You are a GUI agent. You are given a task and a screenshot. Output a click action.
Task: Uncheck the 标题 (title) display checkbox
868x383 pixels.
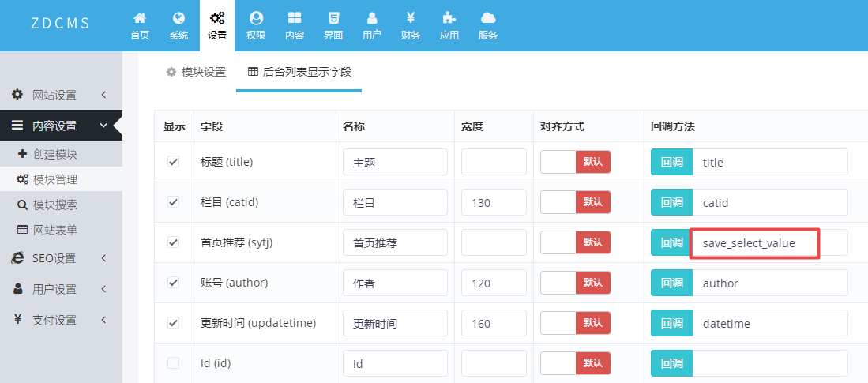click(x=173, y=162)
